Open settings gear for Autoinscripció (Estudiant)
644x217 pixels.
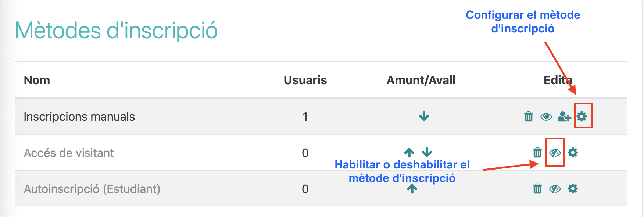tap(573, 189)
